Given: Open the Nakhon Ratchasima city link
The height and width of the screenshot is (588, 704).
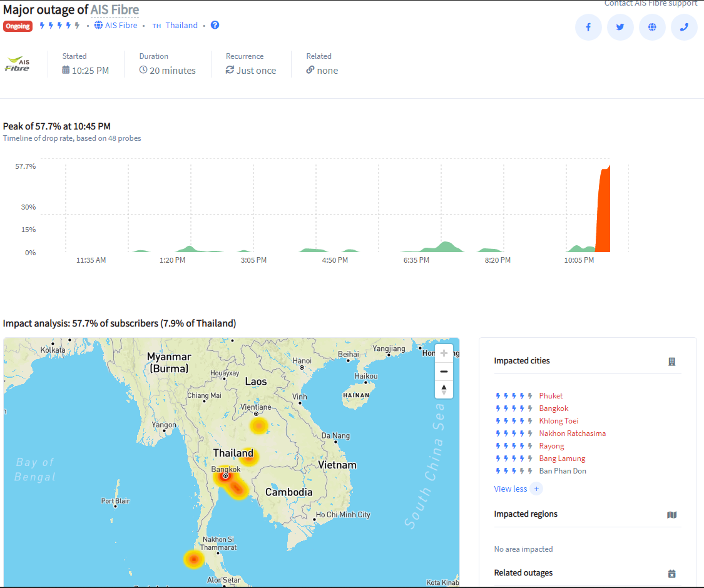Looking at the screenshot, I should coord(573,433).
